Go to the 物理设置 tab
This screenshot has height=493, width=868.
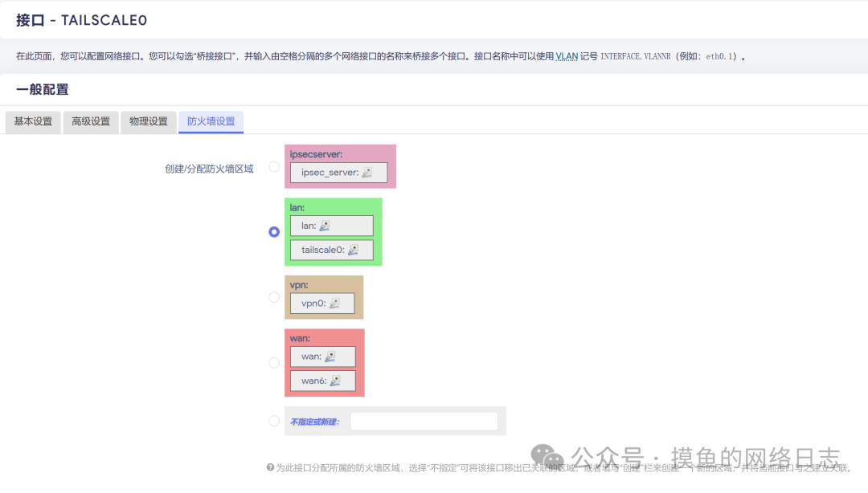tap(149, 122)
